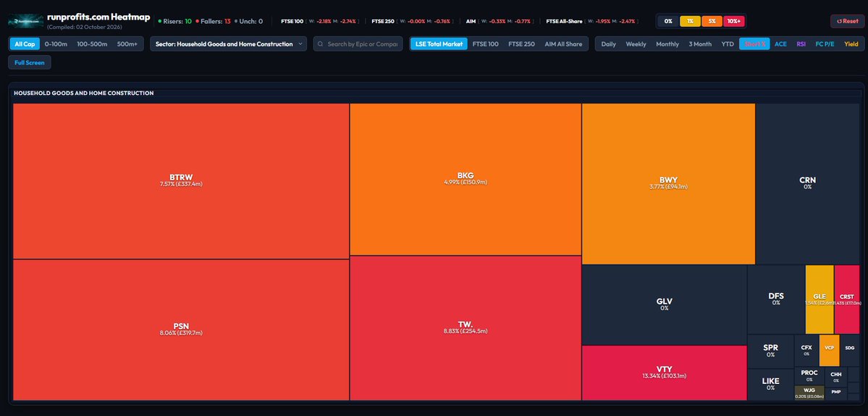Show 3 Month performance view
Screen dimensions: 868x416
tap(700, 43)
